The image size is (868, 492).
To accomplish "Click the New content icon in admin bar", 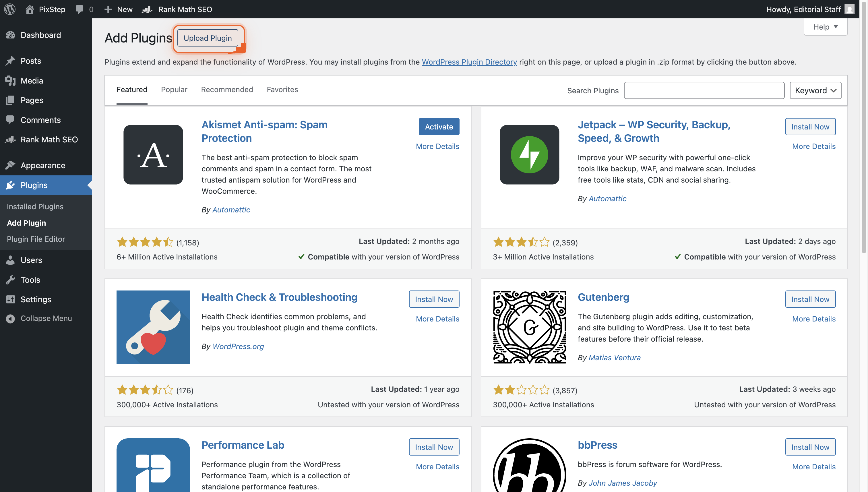I will 108,9.
